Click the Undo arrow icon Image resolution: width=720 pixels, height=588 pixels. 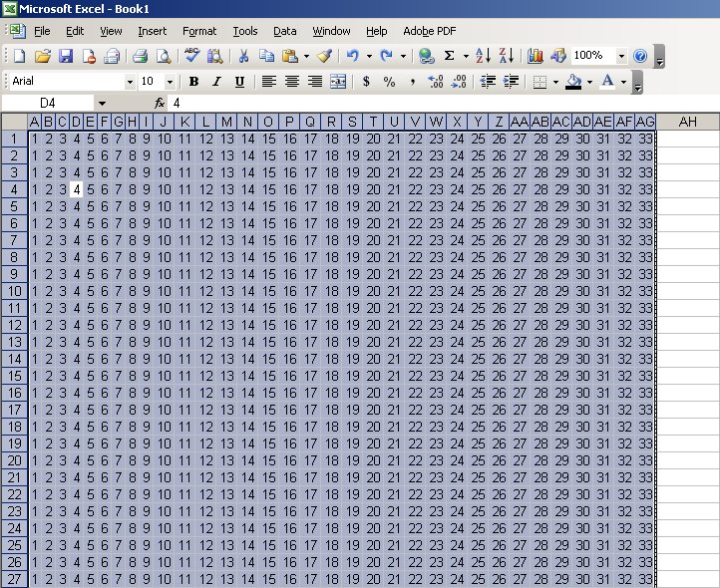352,56
